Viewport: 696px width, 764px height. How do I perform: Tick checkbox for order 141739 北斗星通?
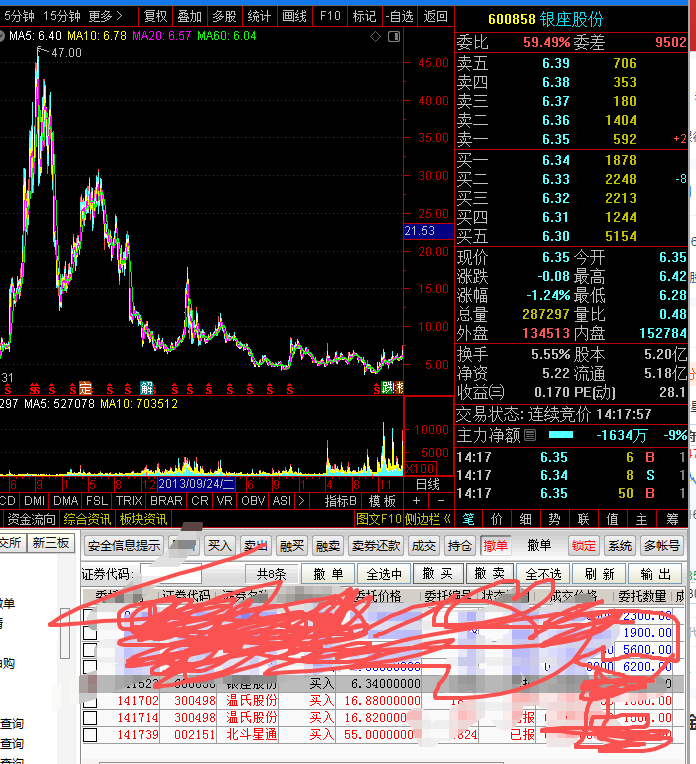coord(90,735)
